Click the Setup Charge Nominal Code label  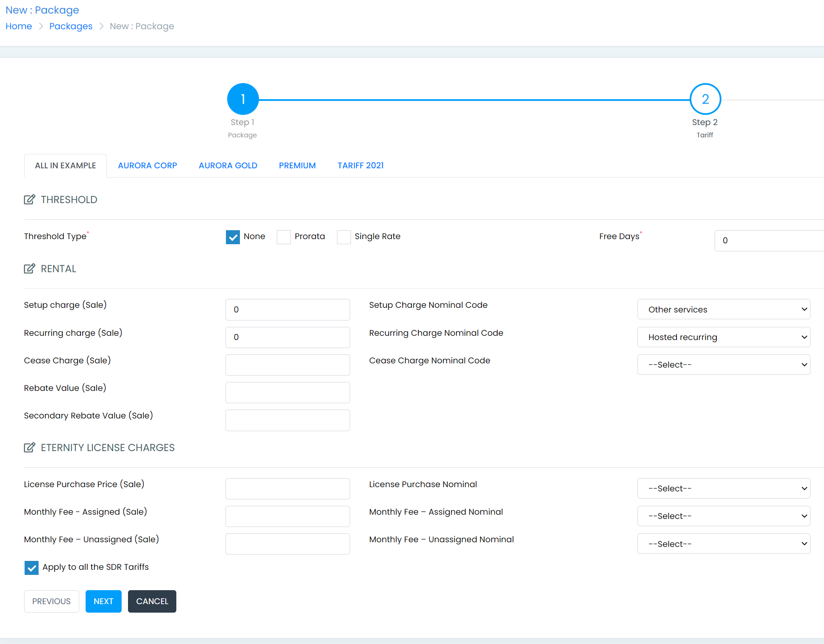point(428,305)
